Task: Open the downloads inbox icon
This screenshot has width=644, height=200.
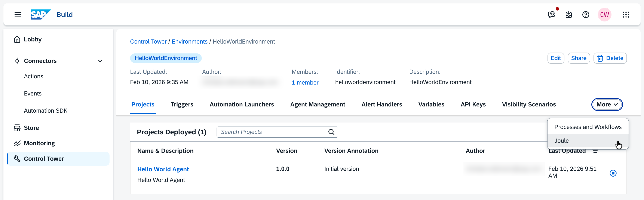Action: click(568, 15)
